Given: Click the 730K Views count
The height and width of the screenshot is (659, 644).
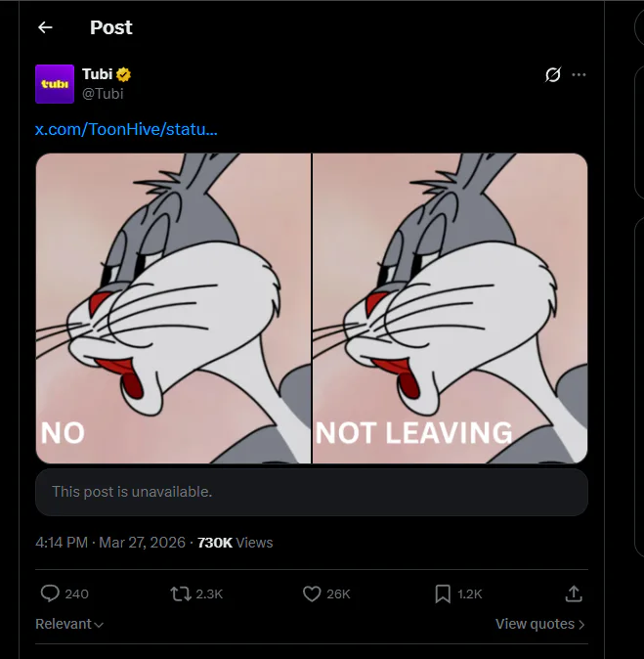Looking at the screenshot, I should pos(235,543).
